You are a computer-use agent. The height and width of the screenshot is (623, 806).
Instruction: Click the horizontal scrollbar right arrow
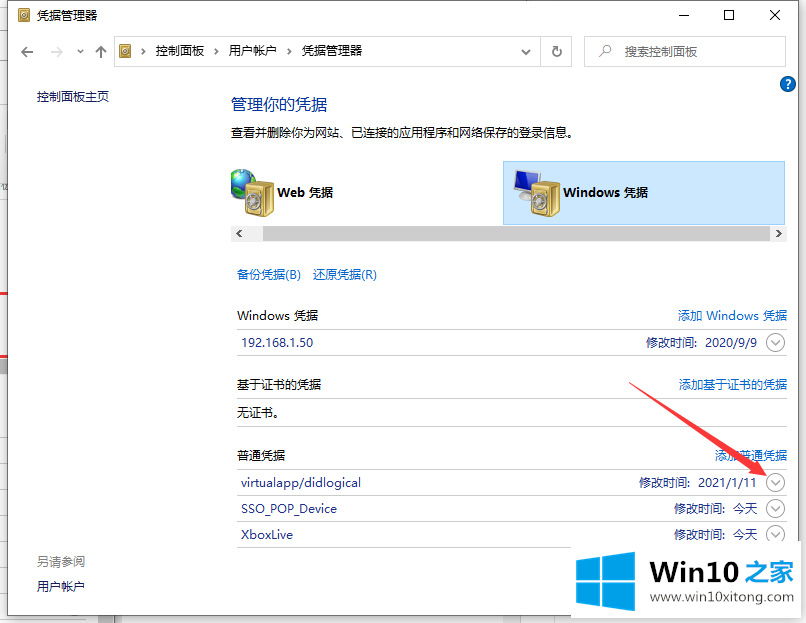(x=778, y=233)
